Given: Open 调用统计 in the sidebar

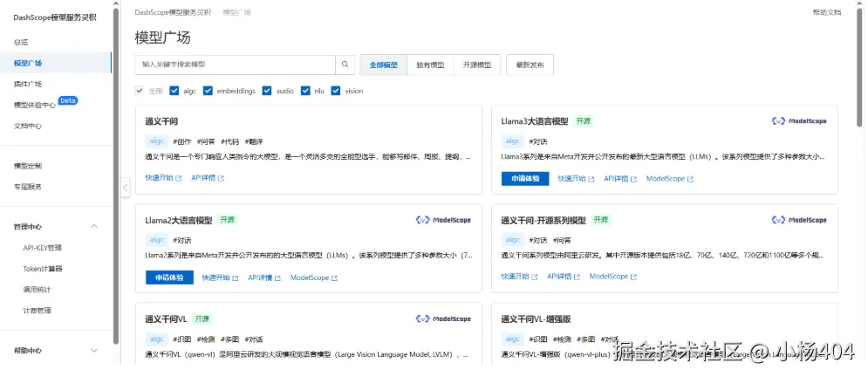Looking at the screenshot, I should coord(38,290).
